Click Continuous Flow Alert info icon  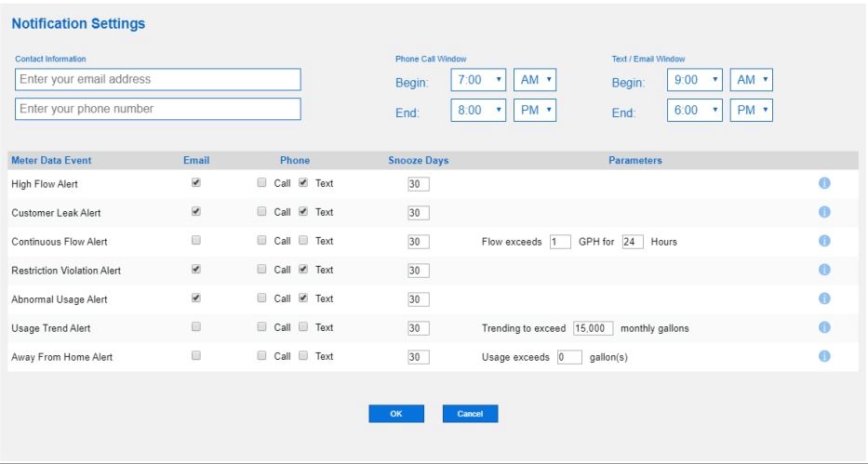pos(823,242)
